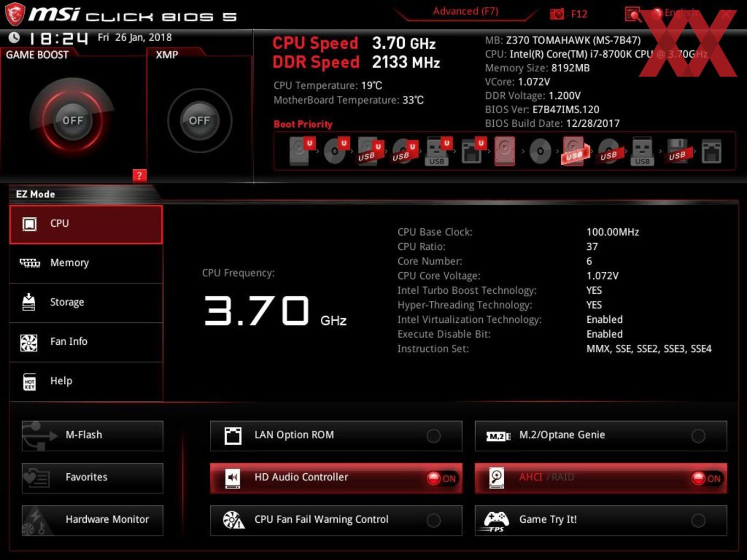Select the red highlighted hard disk boot icon
This screenshot has height=560, width=747.
(505, 151)
